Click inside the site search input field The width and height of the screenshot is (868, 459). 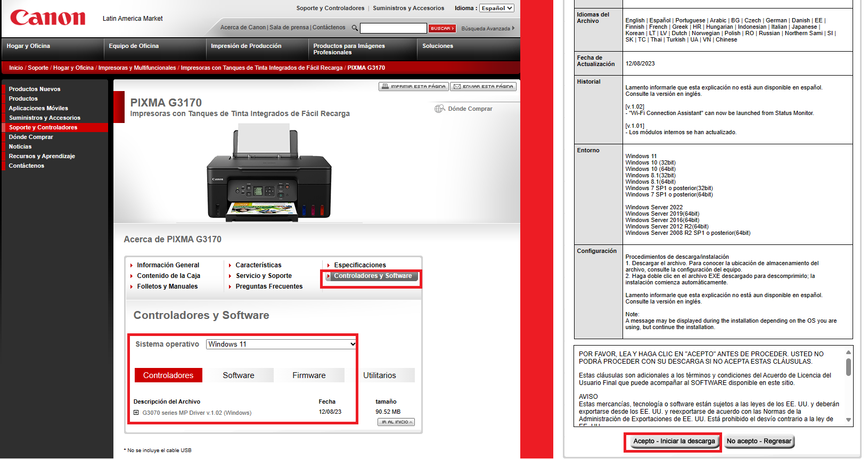[393, 28]
